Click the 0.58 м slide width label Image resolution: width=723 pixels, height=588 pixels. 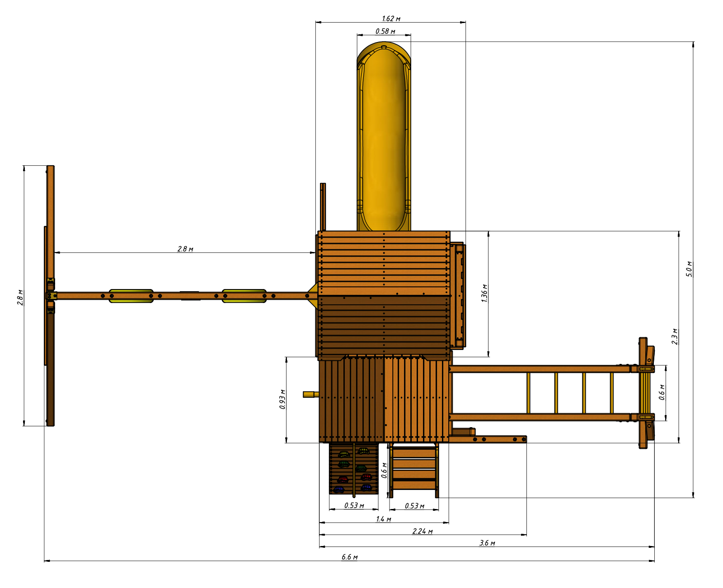385,31
